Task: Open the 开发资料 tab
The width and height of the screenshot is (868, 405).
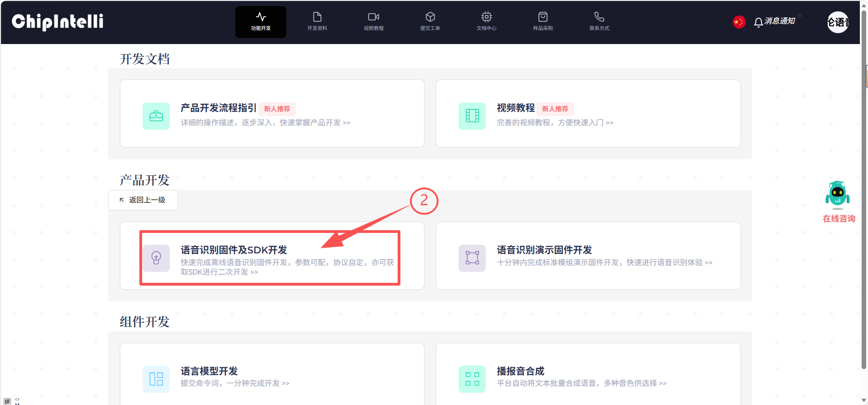Action: tap(317, 22)
